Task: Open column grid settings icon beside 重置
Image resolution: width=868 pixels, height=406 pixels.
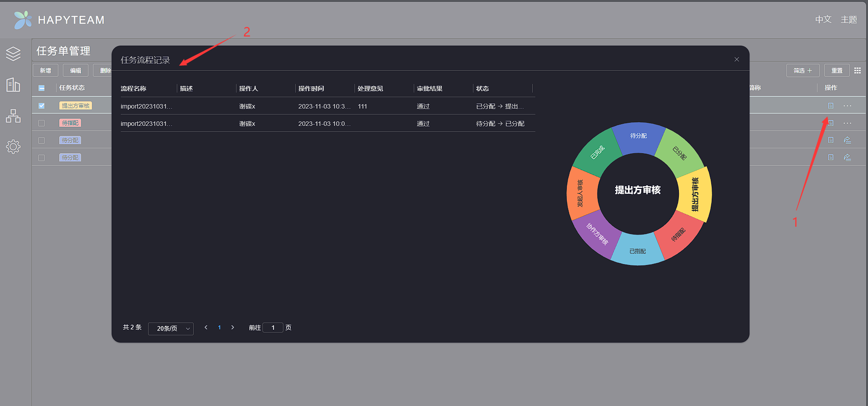Action: (858, 71)
